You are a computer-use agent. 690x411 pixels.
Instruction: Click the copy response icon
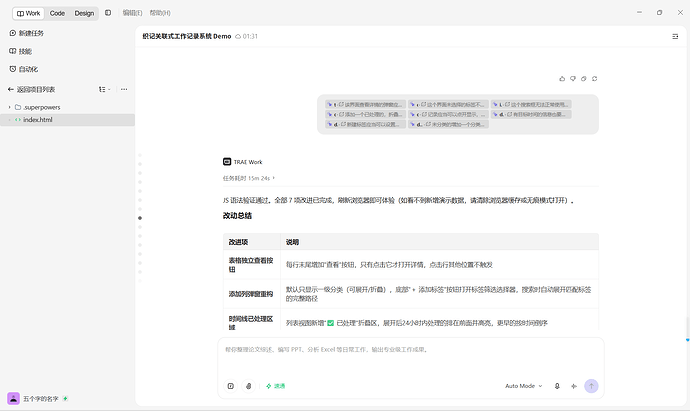584,79
